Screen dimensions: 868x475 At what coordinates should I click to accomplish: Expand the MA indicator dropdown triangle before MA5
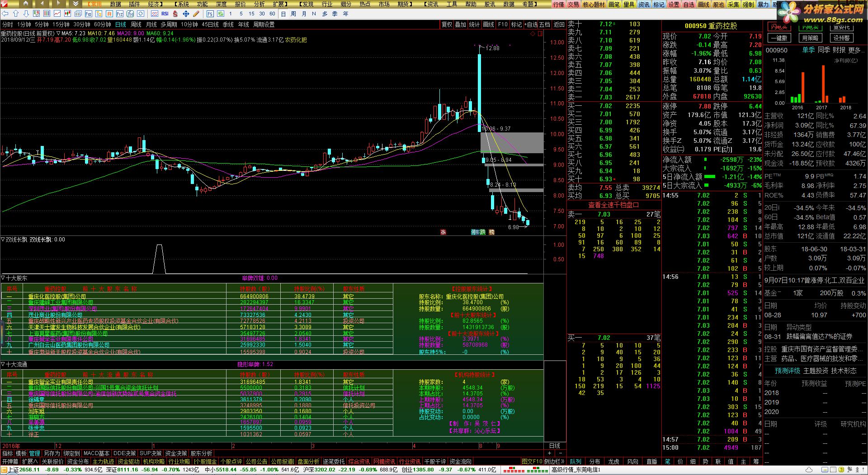(58, 33)
